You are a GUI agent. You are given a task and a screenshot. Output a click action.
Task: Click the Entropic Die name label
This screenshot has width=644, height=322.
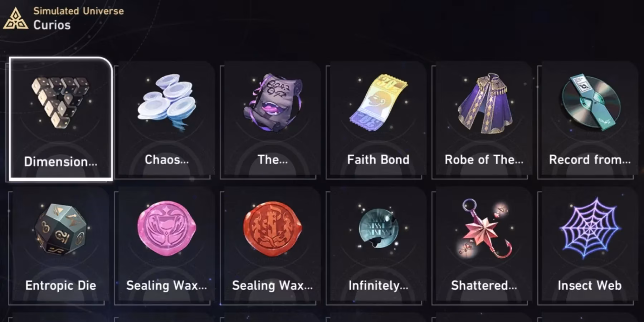coord(61,286)
